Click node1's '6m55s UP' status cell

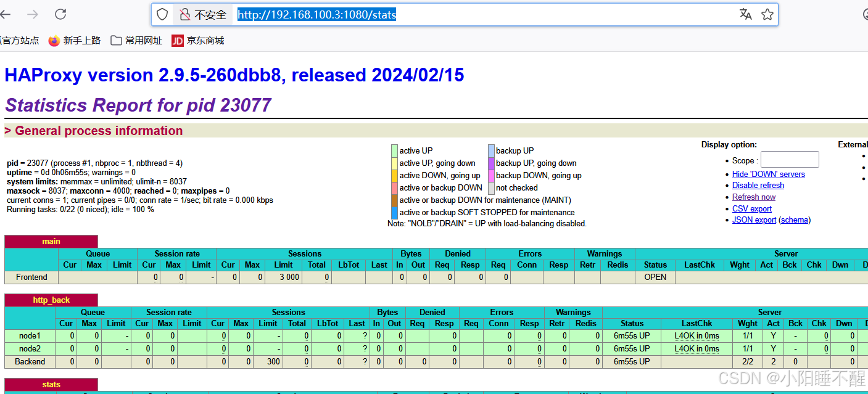coord(632,336)
